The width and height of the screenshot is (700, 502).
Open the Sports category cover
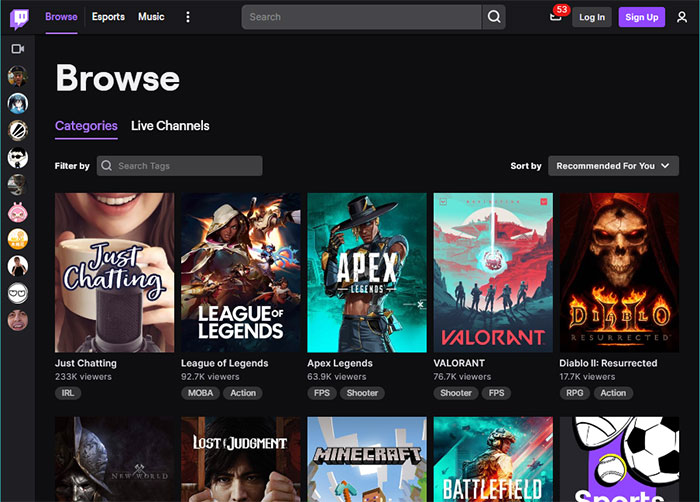[x=619, y=459]
